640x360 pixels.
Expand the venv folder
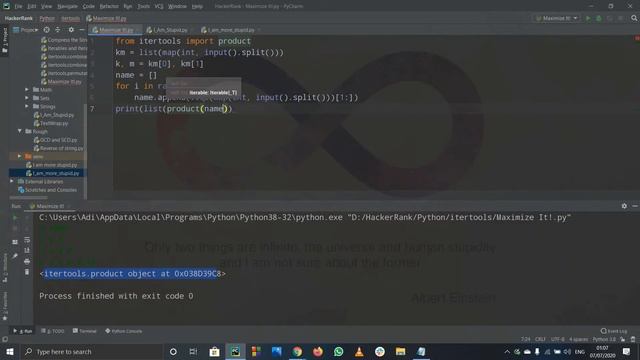coord(20,156)
